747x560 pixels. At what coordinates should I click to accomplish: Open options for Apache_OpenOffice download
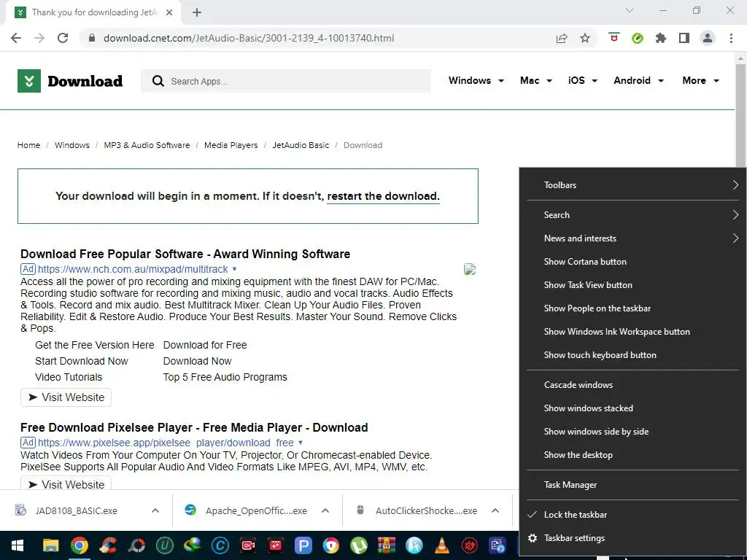pyautogui.click(x=325, y=510)
